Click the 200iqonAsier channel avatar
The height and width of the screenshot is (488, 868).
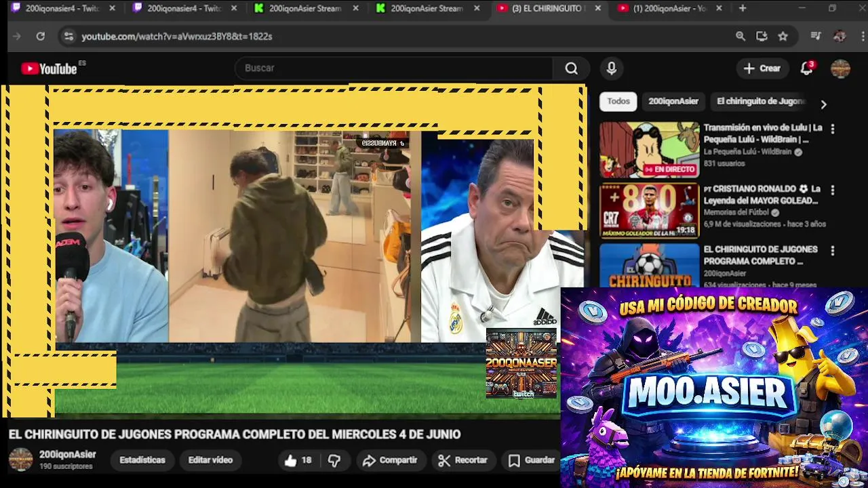coord(20,460)
